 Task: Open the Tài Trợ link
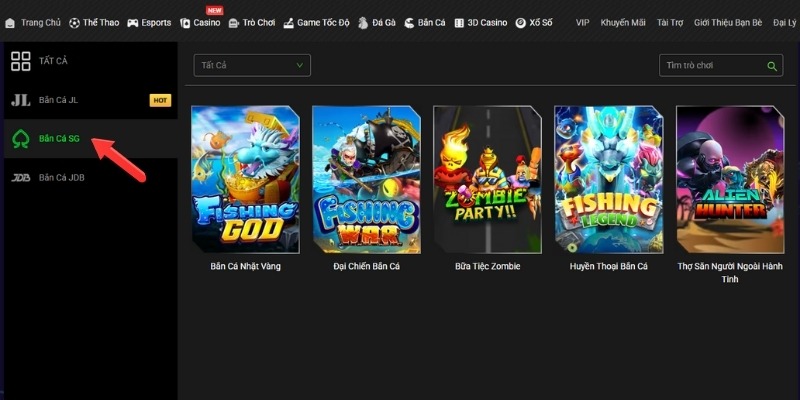670,22
